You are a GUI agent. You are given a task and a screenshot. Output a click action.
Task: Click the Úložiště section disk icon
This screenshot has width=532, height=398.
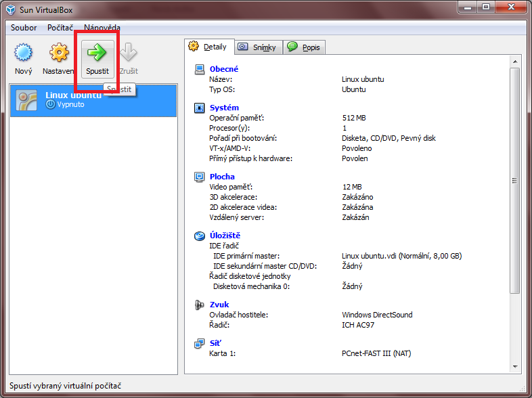click(x=200, y=236)
